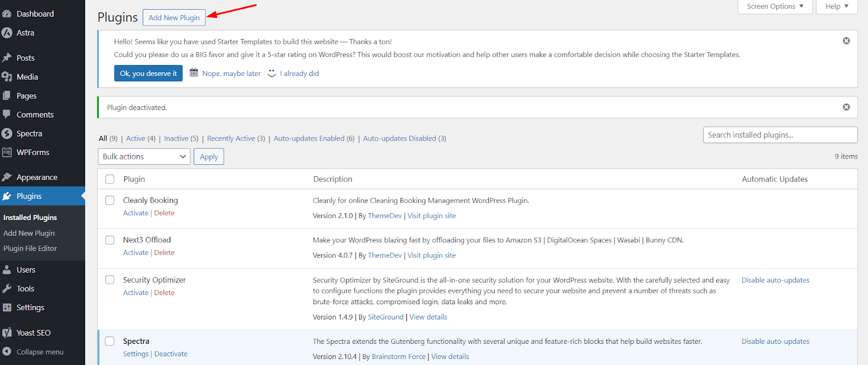Click the Spectra logo icon in sidebar
The height and width of the screenshot is (365, 868).
pos(7,133)
